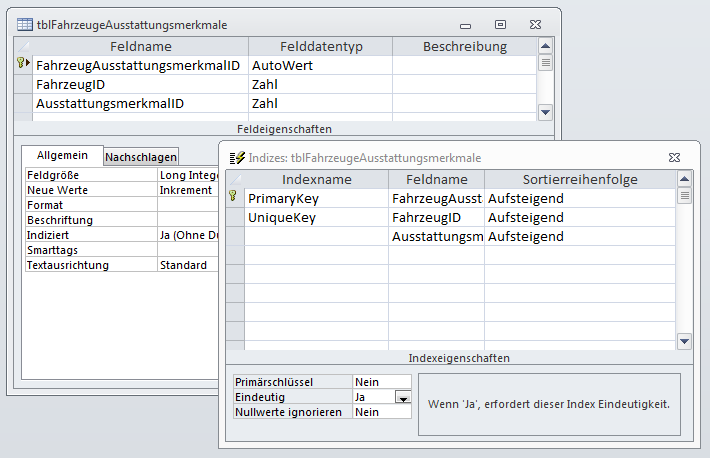Screen dimensions: 710x458
Task: Click key icon next to PrimaryKey index row
Action: (235, 198)
